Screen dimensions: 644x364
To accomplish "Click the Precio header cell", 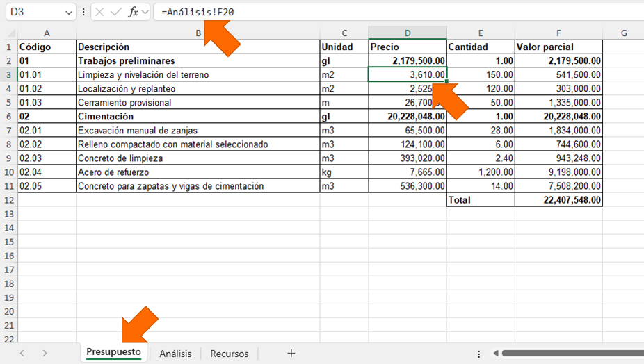I will (x=408, y=47).
